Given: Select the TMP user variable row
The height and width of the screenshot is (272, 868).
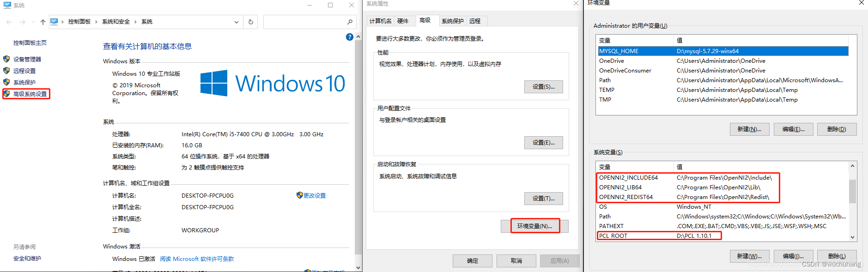Looking at the screenshot, I should point(723,99).
